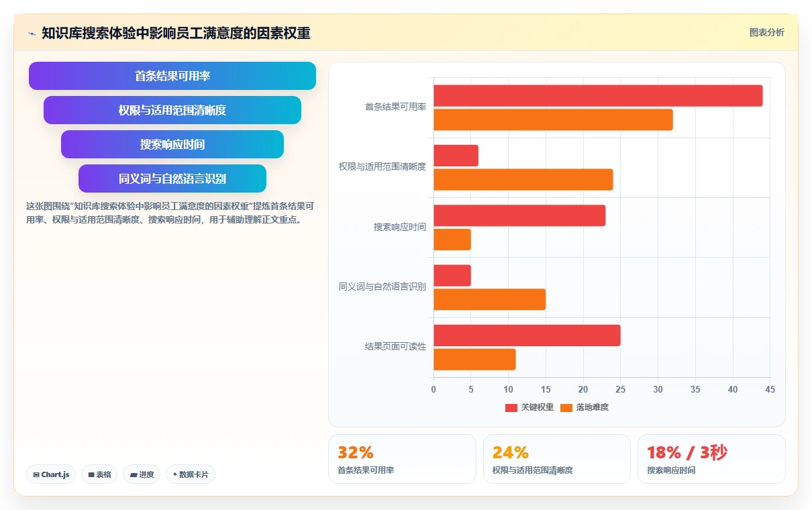Click the 图表分析 label in header
812x510 pixels.
click(x=766, y=32)
